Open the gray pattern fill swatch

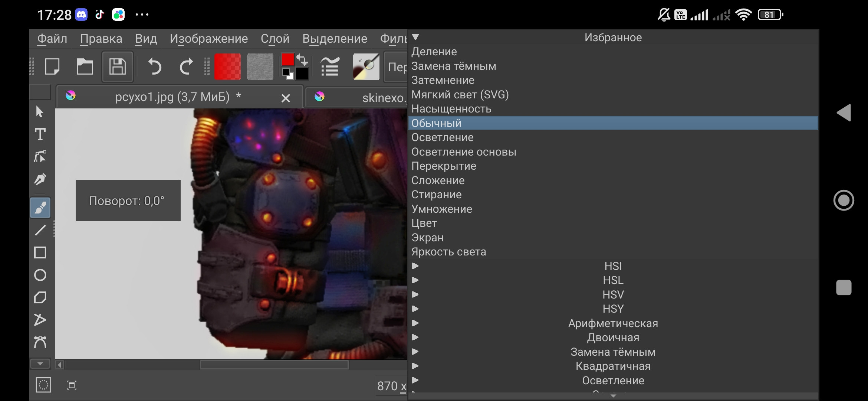[x=260, y=67]
